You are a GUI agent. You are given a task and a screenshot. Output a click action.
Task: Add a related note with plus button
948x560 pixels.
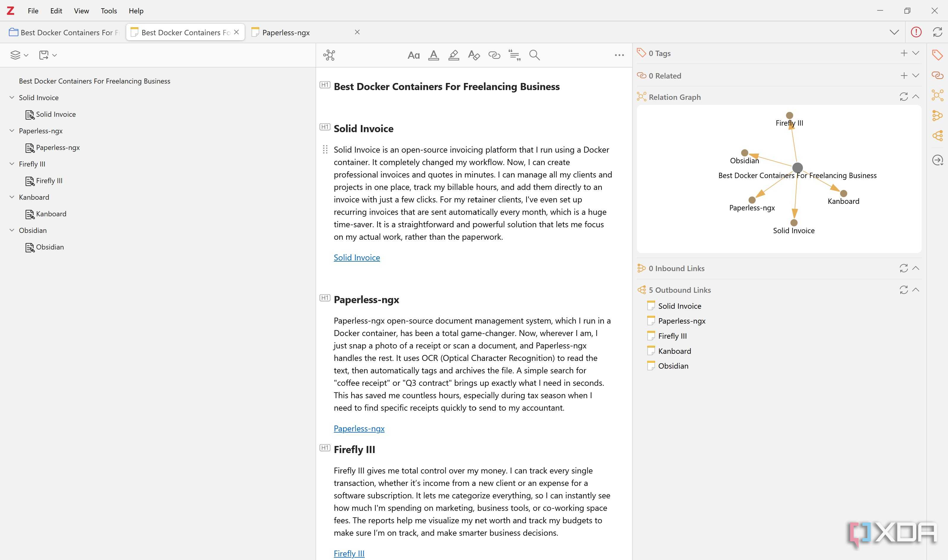click(x=904, y=76)
